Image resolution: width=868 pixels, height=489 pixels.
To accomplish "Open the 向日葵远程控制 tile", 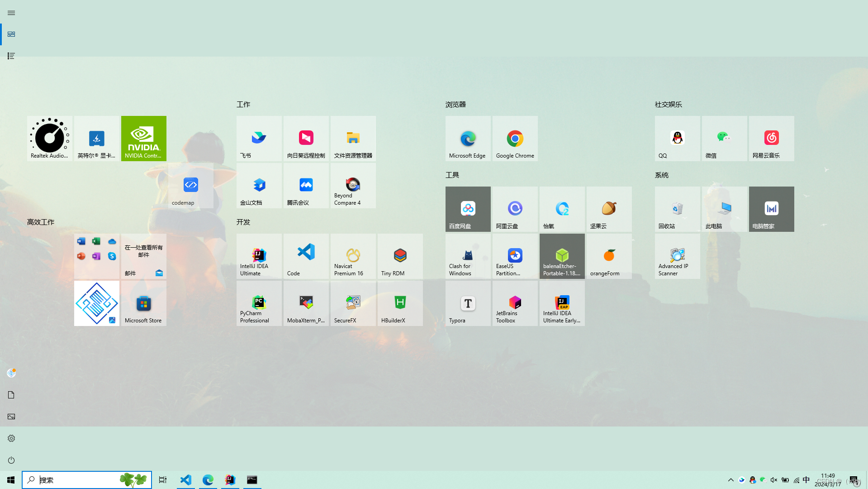I will pos(306,139).
